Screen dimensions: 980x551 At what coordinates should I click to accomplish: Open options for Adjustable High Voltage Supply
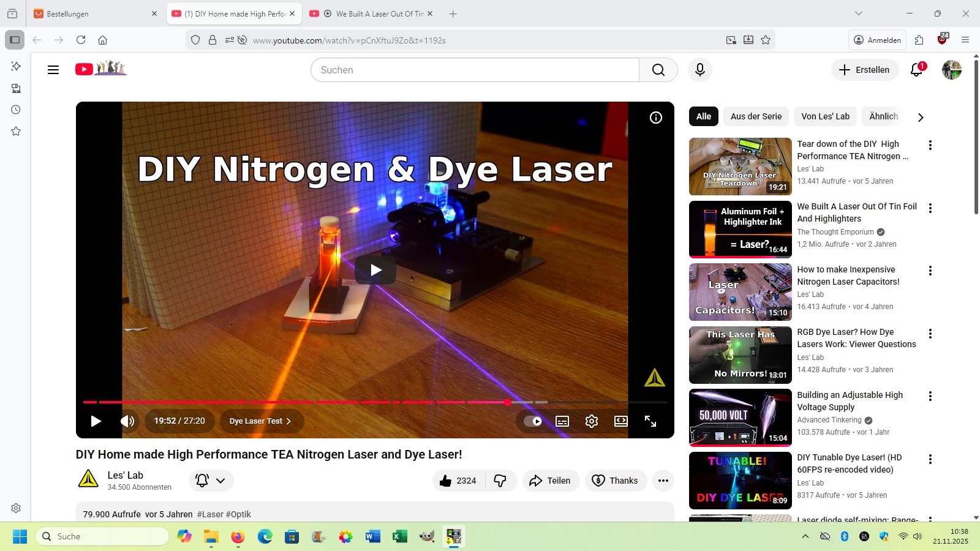point(930,396)
